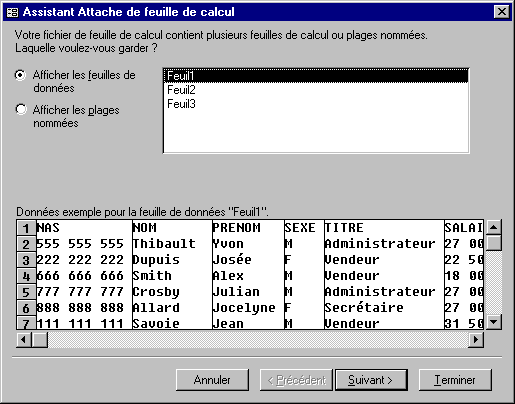515x404 pixels.
Task: Click the preview's vertical scroll up arrow
Action: pos(494,227)
